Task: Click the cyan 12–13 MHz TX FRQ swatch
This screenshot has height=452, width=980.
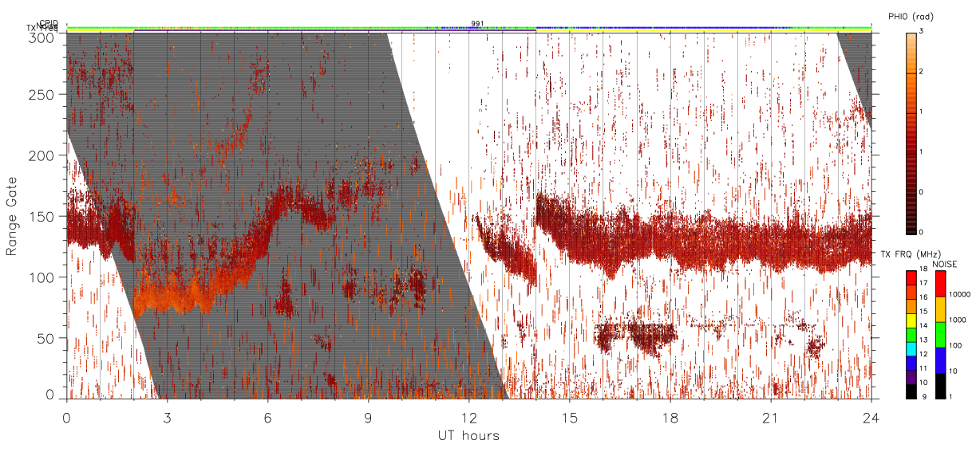Action: pyautogui.click(x=911, y=348)
